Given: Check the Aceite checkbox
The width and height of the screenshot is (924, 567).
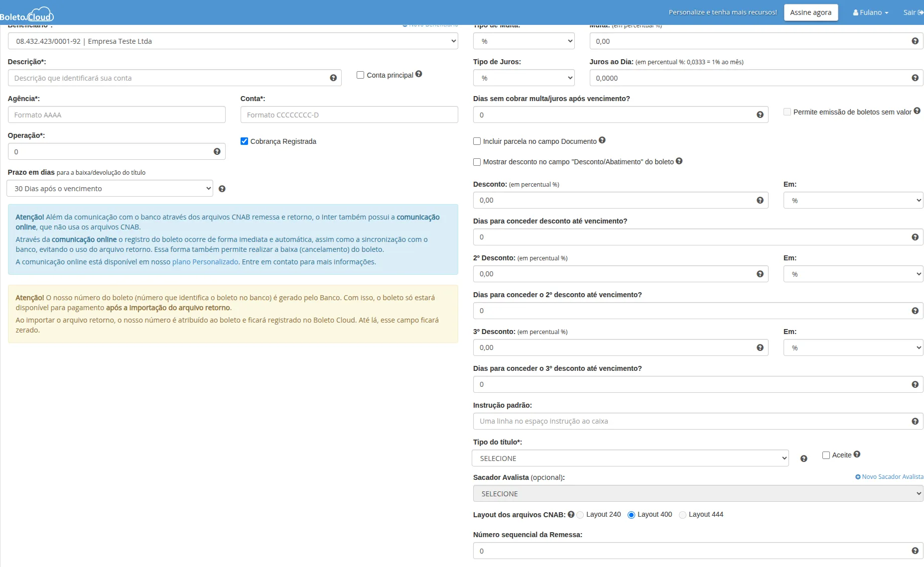Looking at the screenshot, I should 826,455.
